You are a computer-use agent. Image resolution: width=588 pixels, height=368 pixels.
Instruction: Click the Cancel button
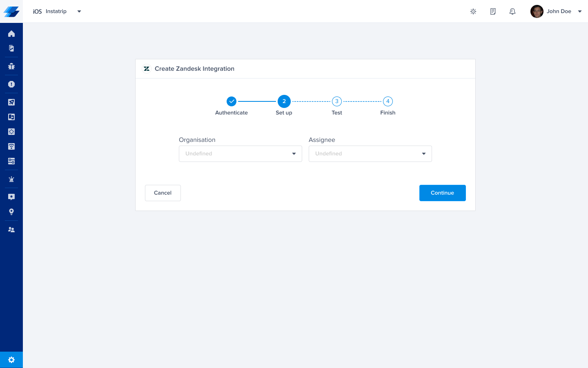[x=163, y=193]
